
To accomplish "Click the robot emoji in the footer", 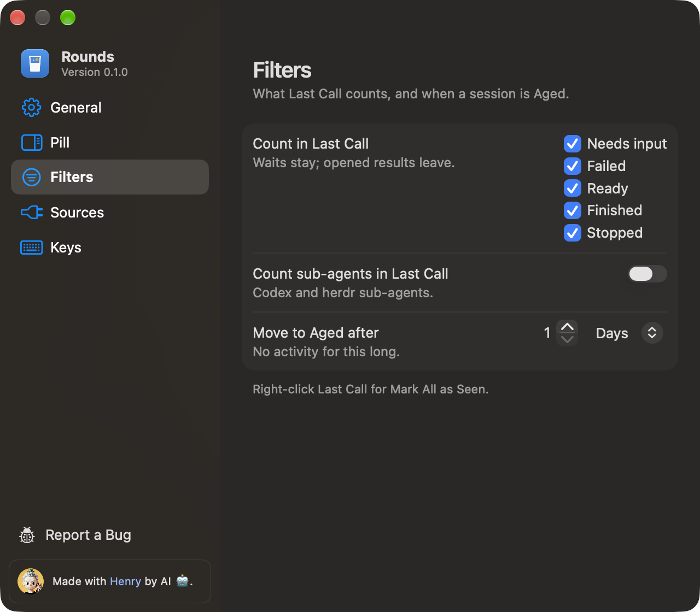I will 182,581.
